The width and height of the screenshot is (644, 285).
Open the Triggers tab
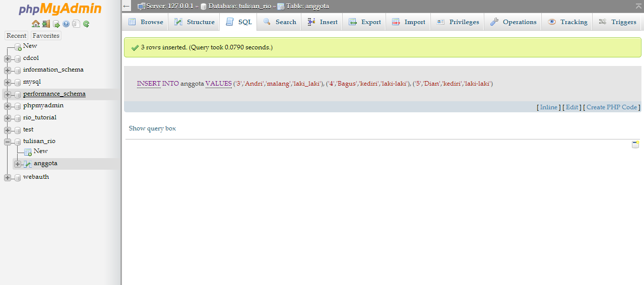[x=617, y=22]
